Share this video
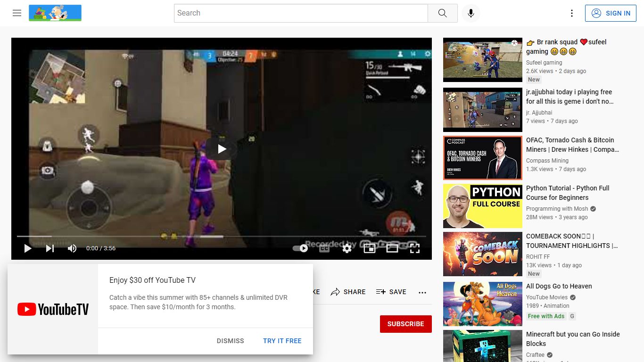This screenshot has height=362, width=644. pyautogui.click(x=348, y=292)
